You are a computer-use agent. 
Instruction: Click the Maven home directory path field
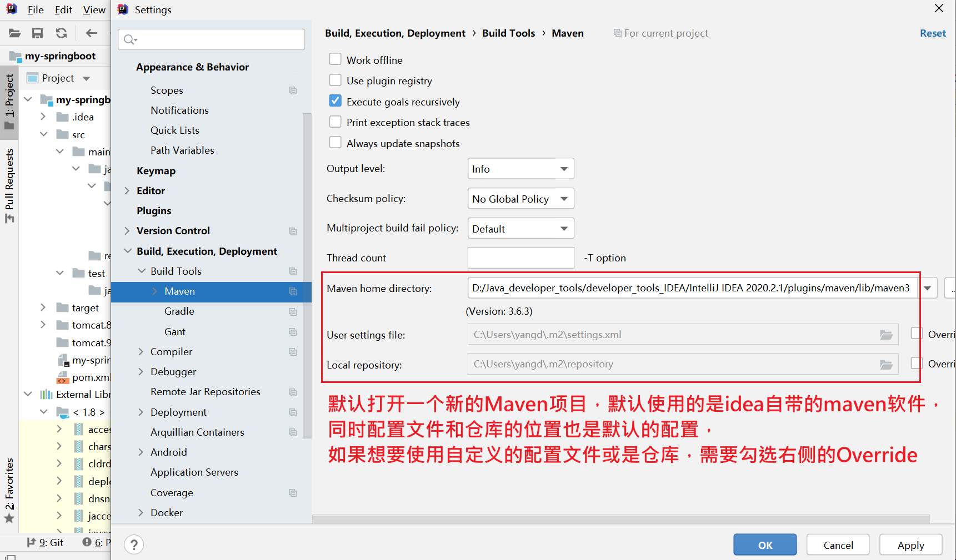point(692,288)
